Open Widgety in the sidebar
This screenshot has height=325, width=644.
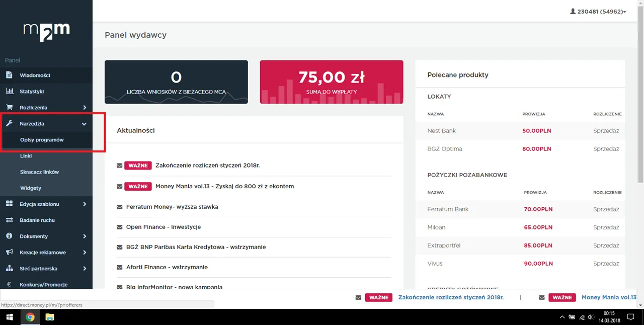31,188
